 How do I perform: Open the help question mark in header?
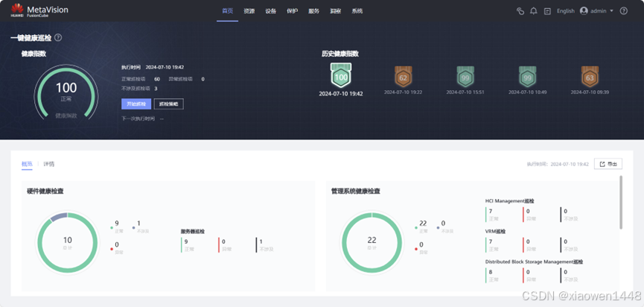623,11
